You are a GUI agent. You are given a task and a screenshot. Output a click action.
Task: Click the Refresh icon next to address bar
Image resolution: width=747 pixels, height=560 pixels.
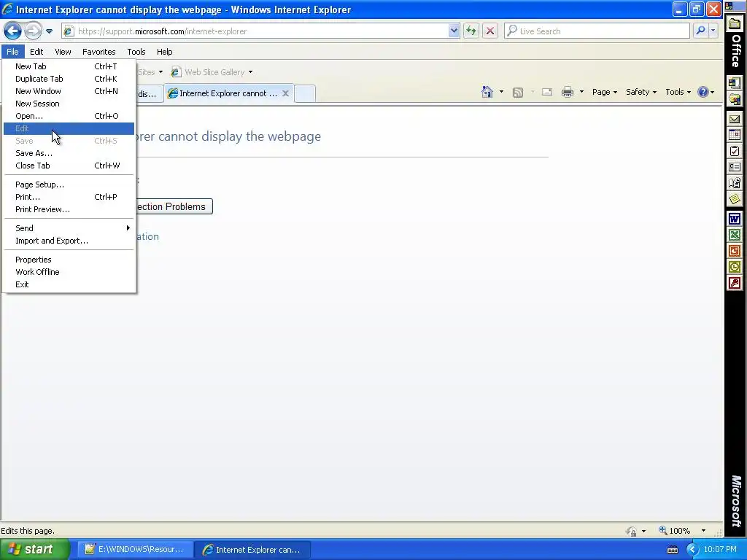coord(471,31)
